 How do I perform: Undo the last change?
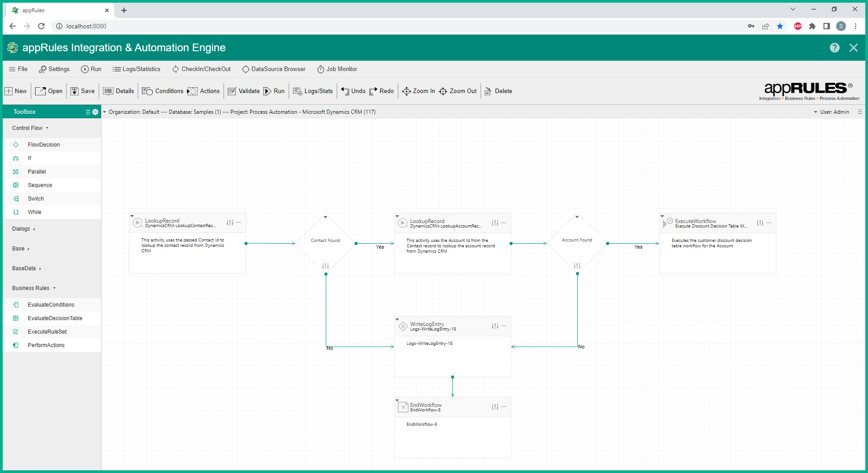353,91
